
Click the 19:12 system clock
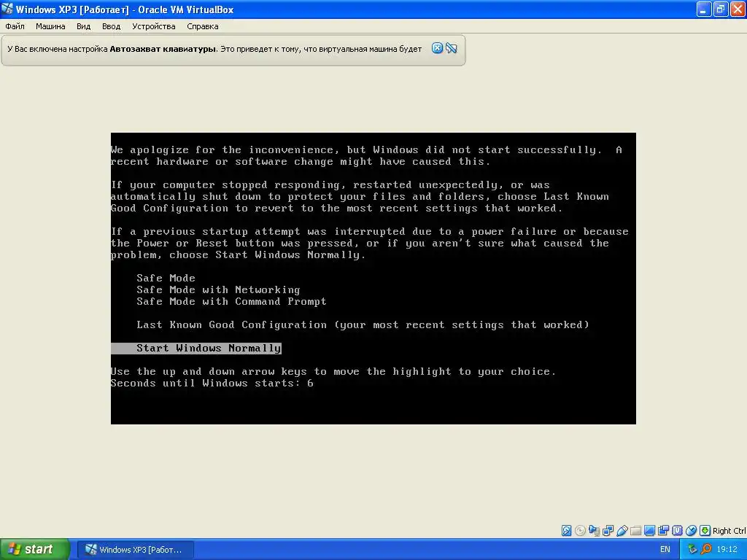727,550
